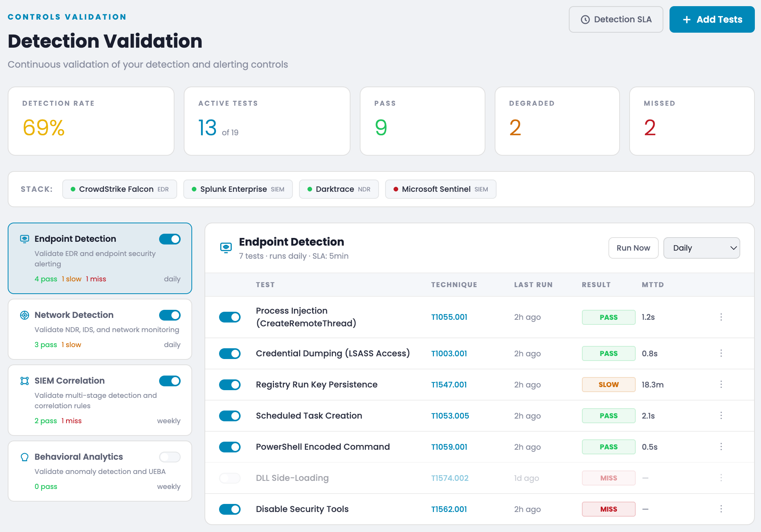Click the green status dot of CrowdStrike Falcon
The height and width of the screenshot is (532, 761).
[x=73, y=189]
